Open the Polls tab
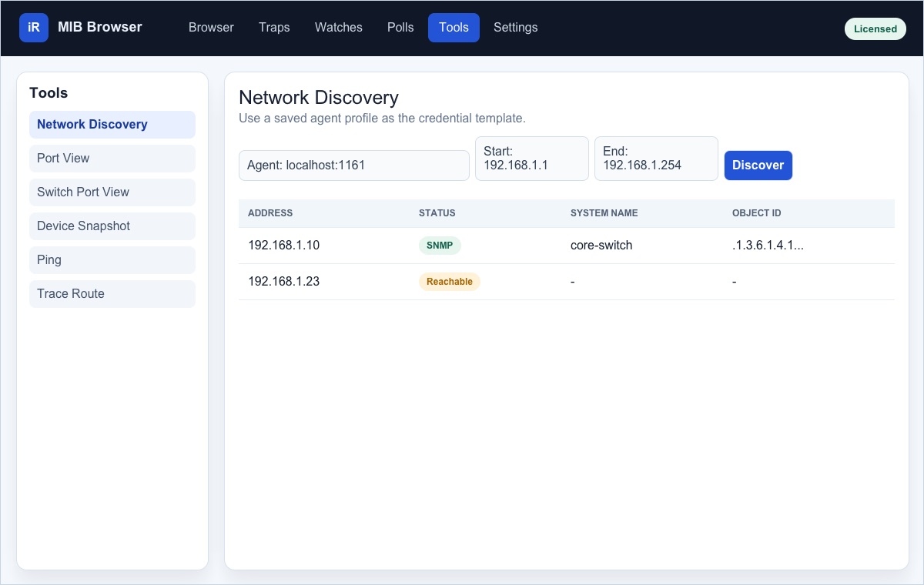Image resolution: width=924 pixels, height=585 pixels. (400, 28)
